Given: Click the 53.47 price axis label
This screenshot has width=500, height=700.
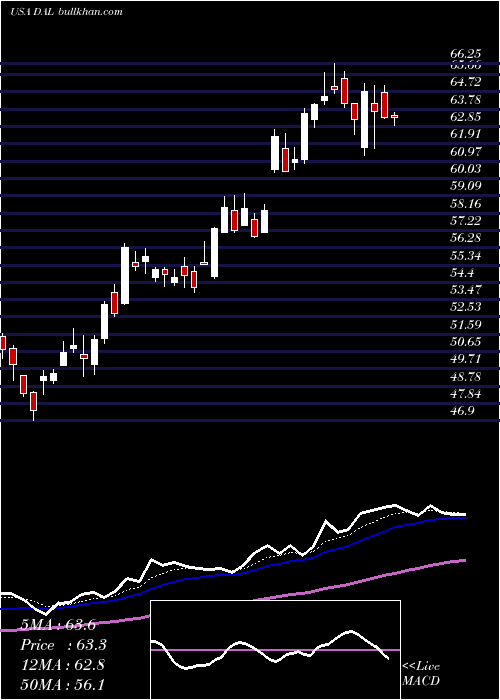Looking at the screenshot, I should [466, 290].
